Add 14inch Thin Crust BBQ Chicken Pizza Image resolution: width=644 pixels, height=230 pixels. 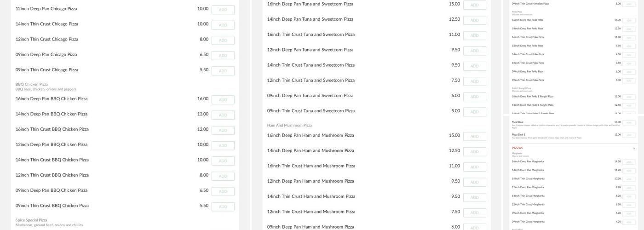[x=223, y=161]
